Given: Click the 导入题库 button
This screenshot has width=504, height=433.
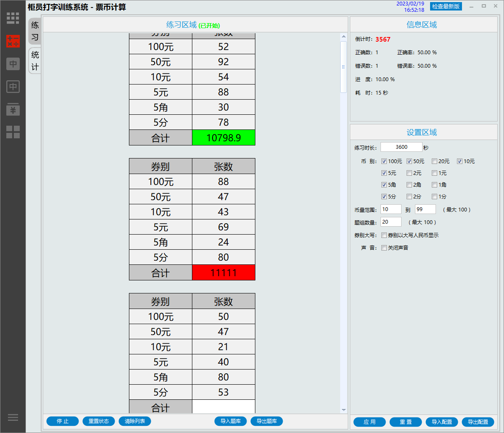Looking at the screenshot, I should pos(231,421).
